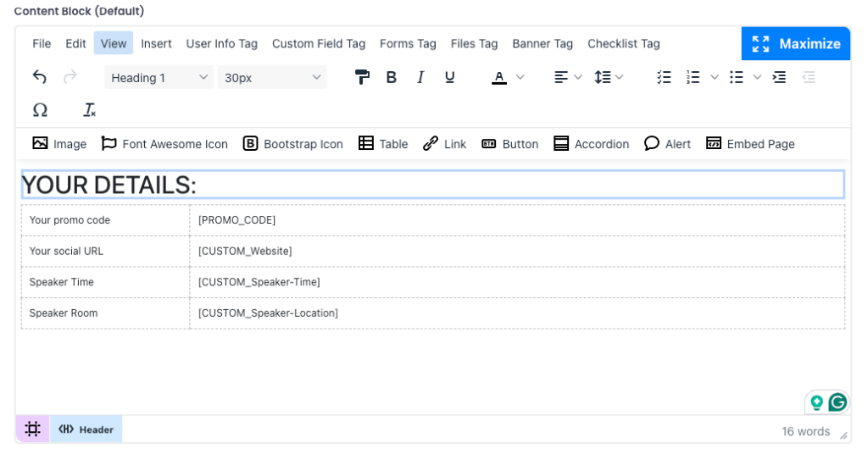Click the format painter icon
The width and height of the screenshot is (868, 454).
pyautogui.click(x=362, y=77)
